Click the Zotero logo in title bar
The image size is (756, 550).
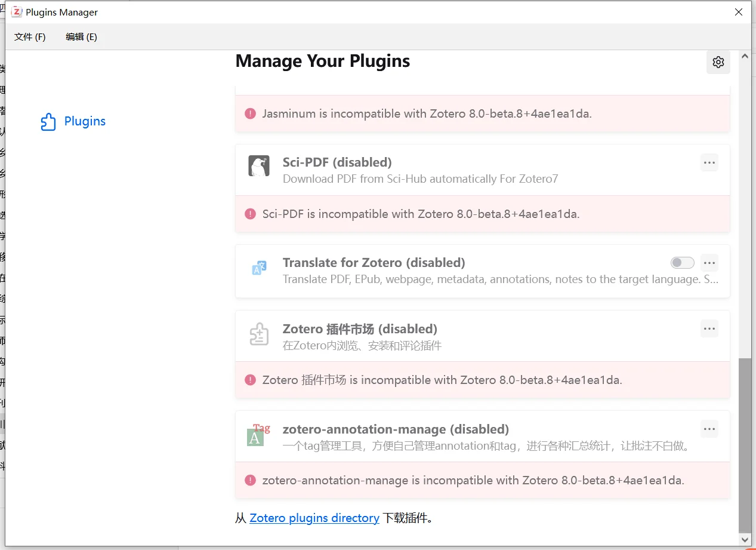[17, 12]
